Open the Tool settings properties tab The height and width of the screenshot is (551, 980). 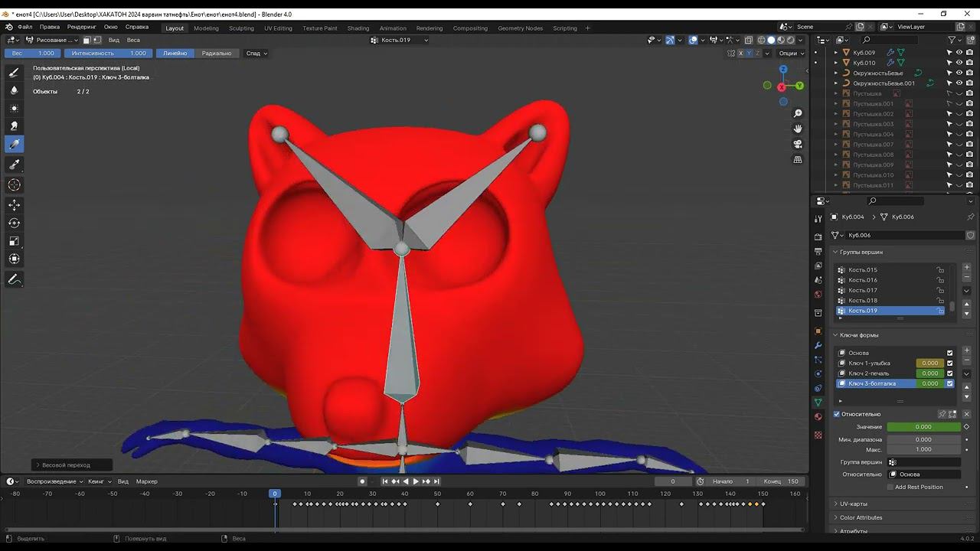(818, 220)
